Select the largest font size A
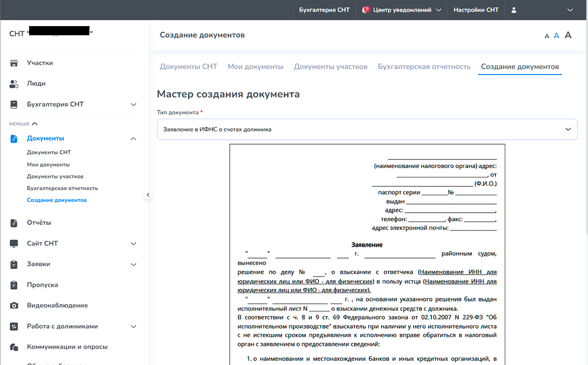This screenshot has width=588, height=365. tap(568, 35)
